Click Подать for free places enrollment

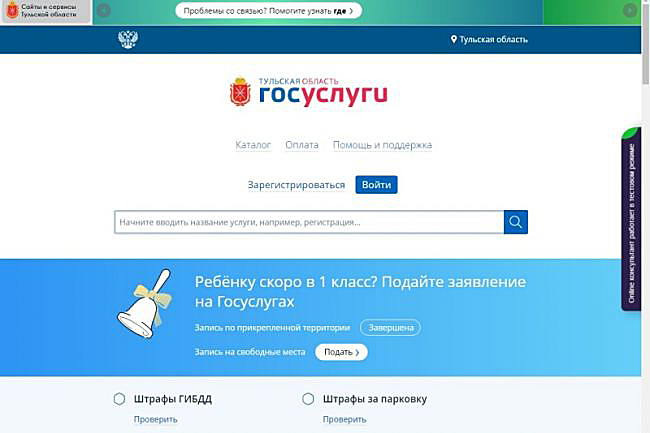341,352
